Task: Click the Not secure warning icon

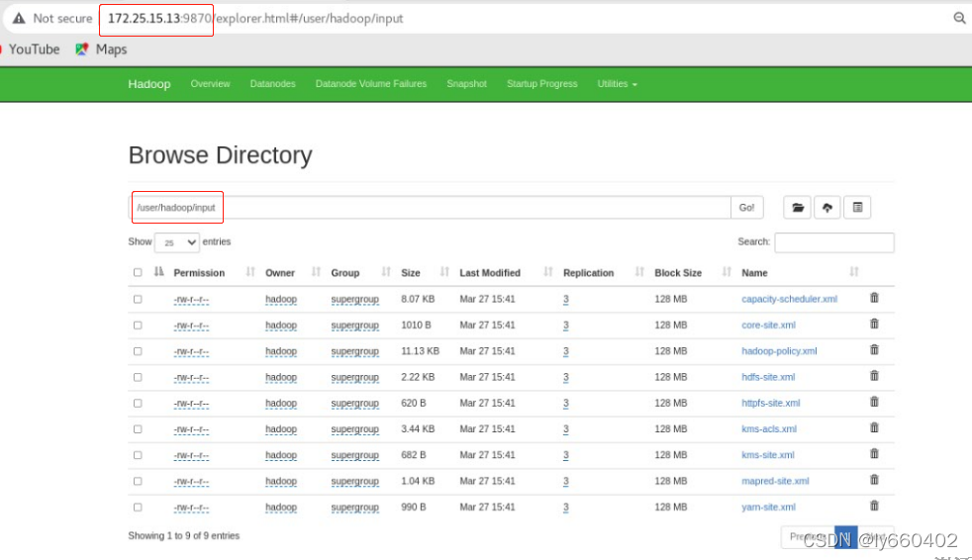Action: point(19,19)
